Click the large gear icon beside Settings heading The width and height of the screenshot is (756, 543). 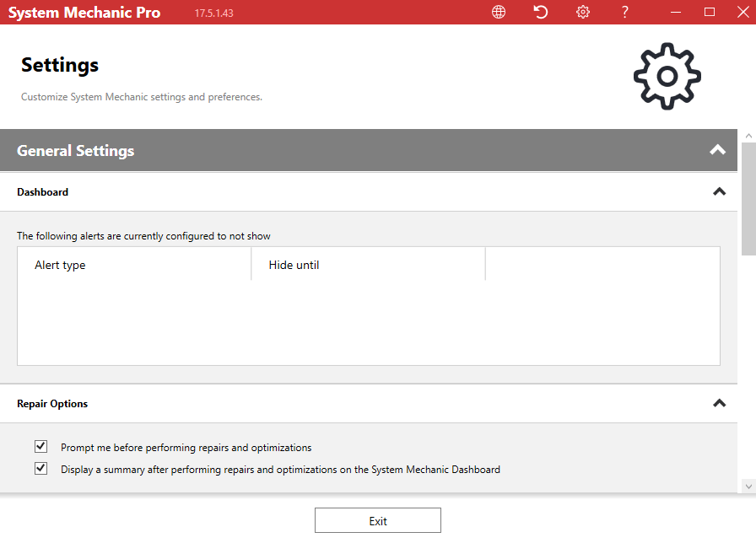click(x=667, y=76)
